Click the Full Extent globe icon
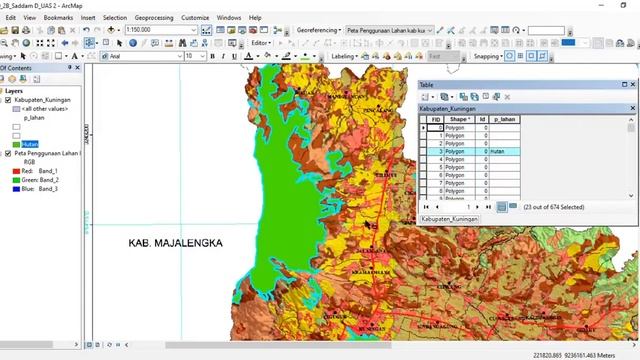640x360 pixels. 26,43
